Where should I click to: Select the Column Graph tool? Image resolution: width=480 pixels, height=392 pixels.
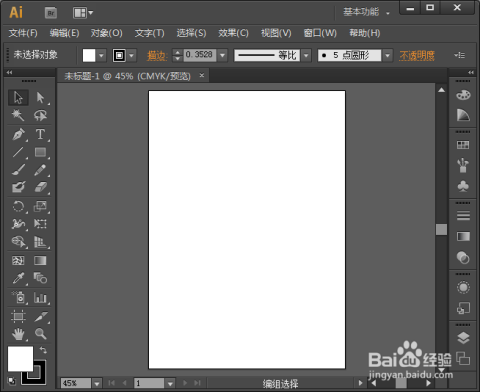point(40,297)
